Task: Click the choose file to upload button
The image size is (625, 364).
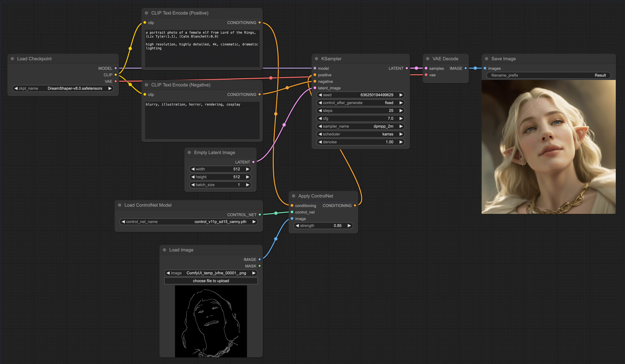Action: [x=211, y=281]
